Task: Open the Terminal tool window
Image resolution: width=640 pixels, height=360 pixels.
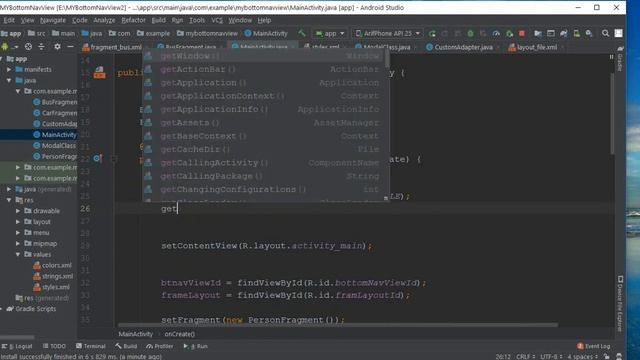Action: 91,346
